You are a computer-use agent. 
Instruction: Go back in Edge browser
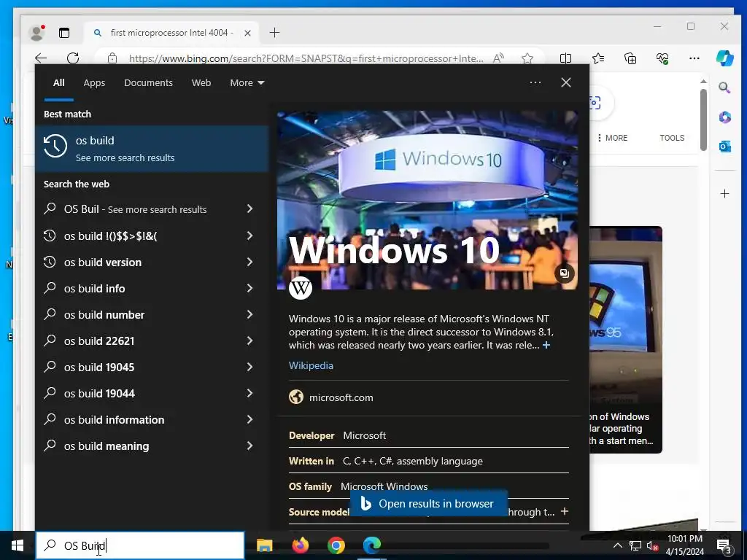pos(41,58)
